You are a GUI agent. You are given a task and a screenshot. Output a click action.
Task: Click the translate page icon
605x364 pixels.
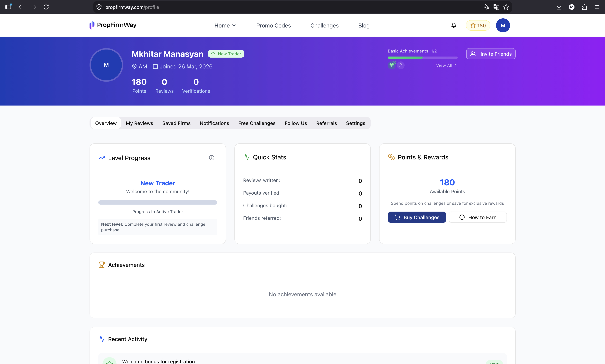coord(486,7)
